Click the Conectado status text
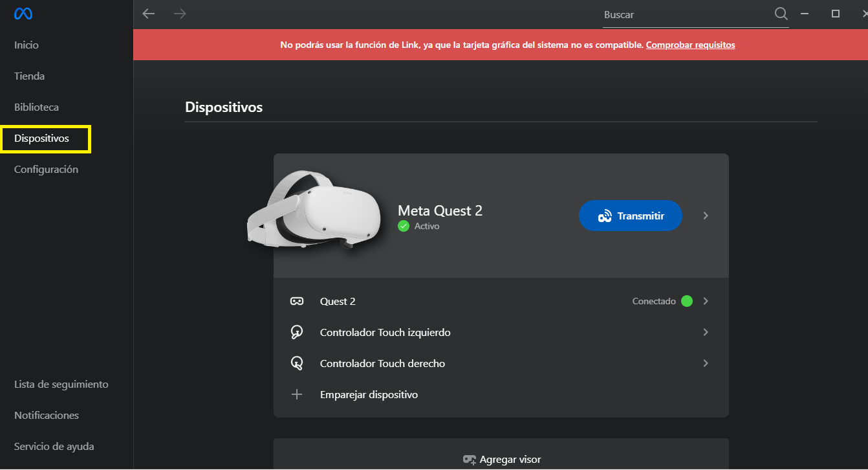 click(654, 301)
